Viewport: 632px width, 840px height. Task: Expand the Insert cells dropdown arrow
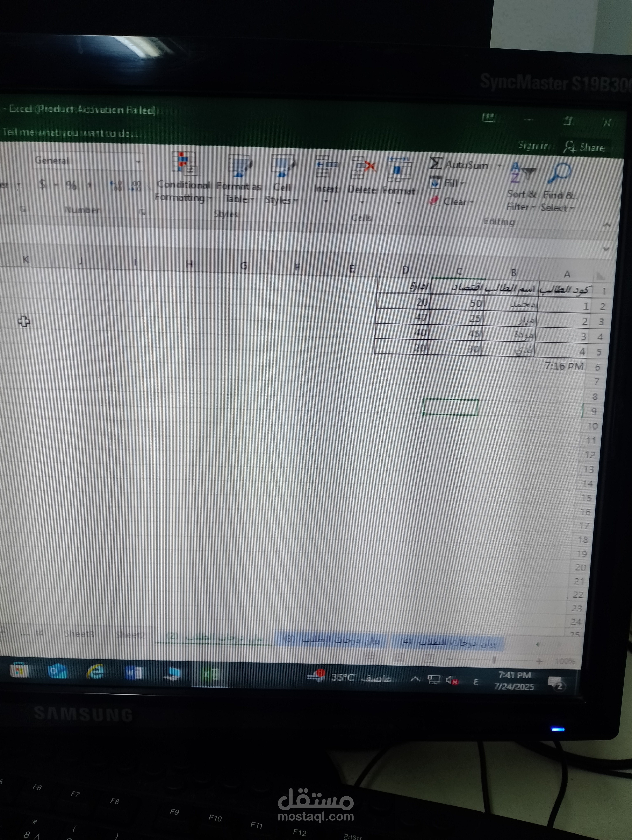click(325, 201)
